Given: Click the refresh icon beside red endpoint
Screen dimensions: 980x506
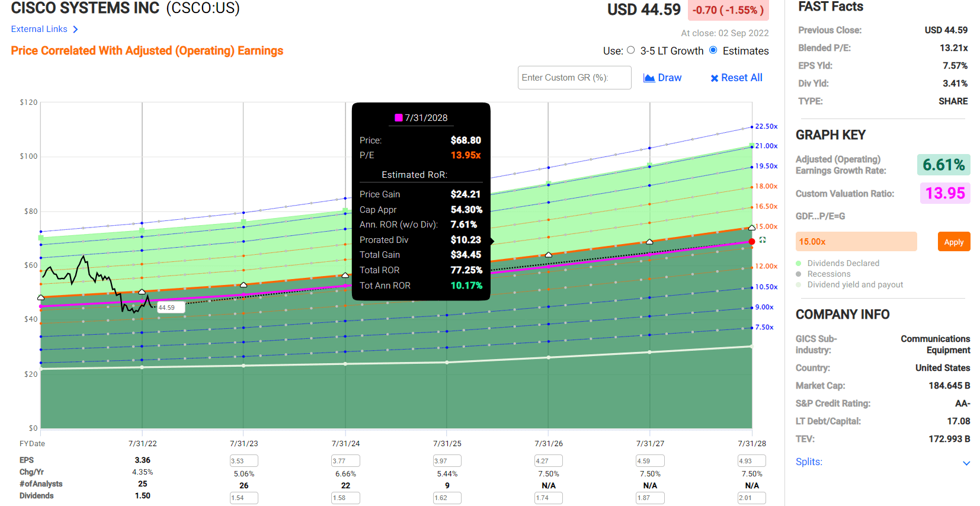Looking at the screenshot, I should 763,240.
